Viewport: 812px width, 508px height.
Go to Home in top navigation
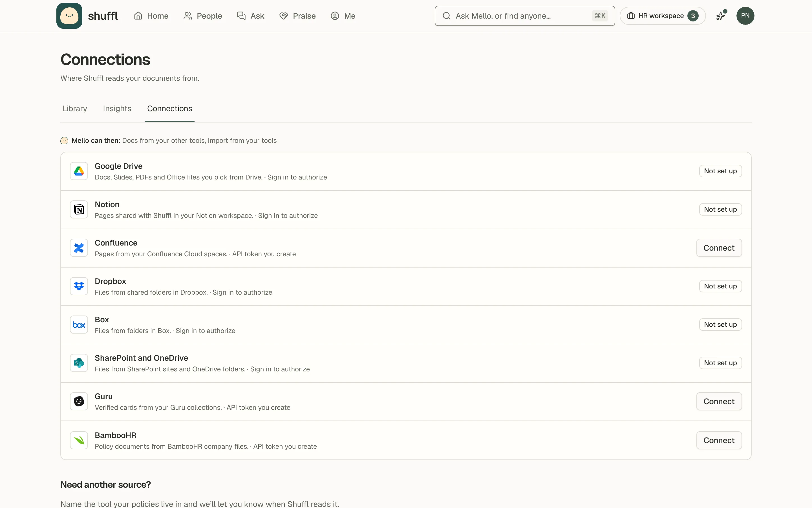coord(151,16)
